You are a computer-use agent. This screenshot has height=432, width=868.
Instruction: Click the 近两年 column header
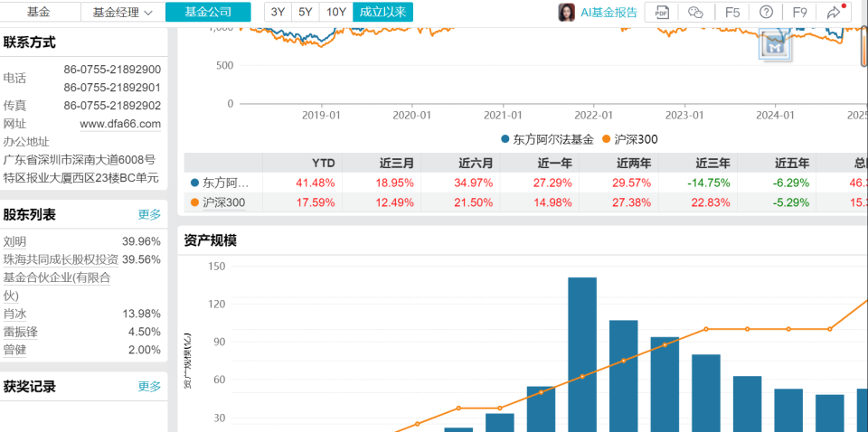click(x=634, y=164)
